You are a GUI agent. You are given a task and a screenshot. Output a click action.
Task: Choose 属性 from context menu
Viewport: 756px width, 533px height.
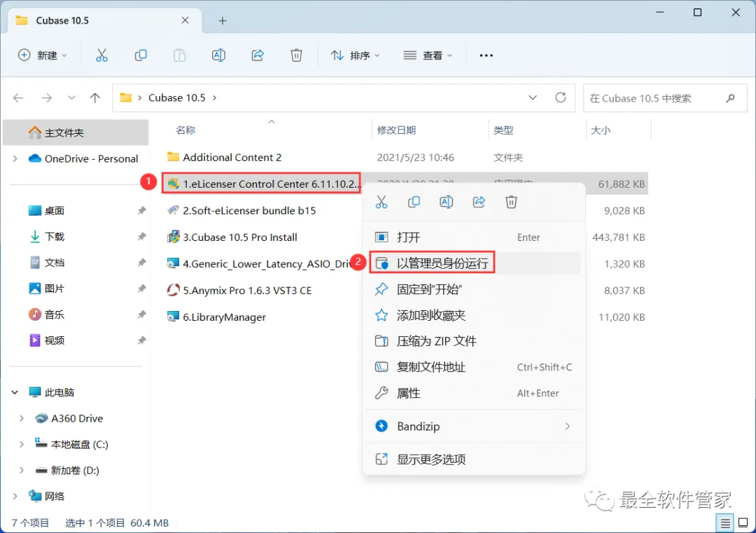coord(473,394)
